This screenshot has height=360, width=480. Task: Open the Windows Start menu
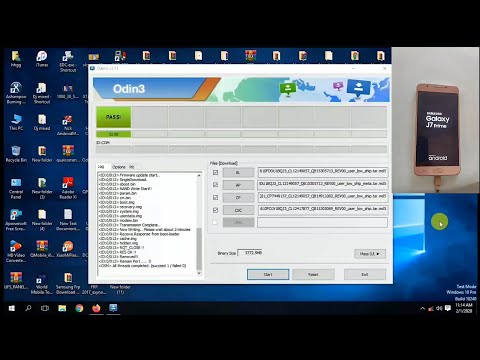pyautogui.click(x=12, y=308)
